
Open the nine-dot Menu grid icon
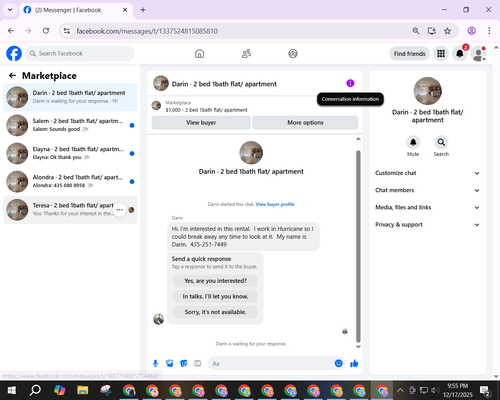point(441,53)
